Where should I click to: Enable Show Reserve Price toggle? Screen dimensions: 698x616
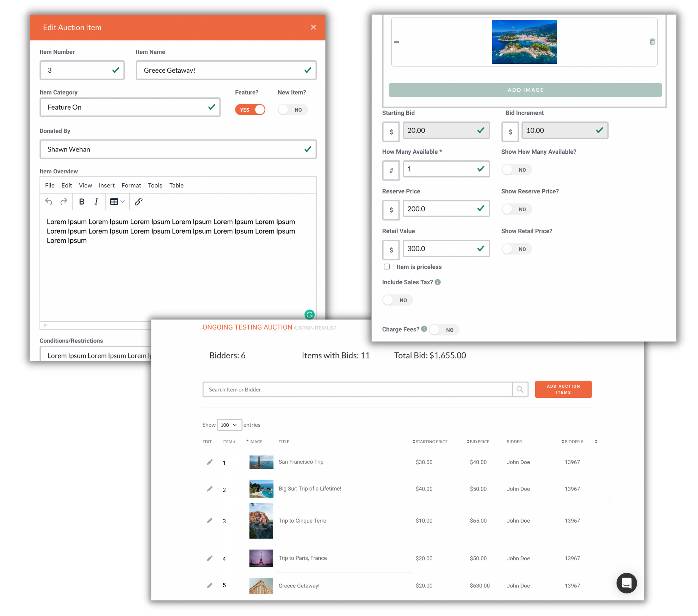tap(517, 209)
